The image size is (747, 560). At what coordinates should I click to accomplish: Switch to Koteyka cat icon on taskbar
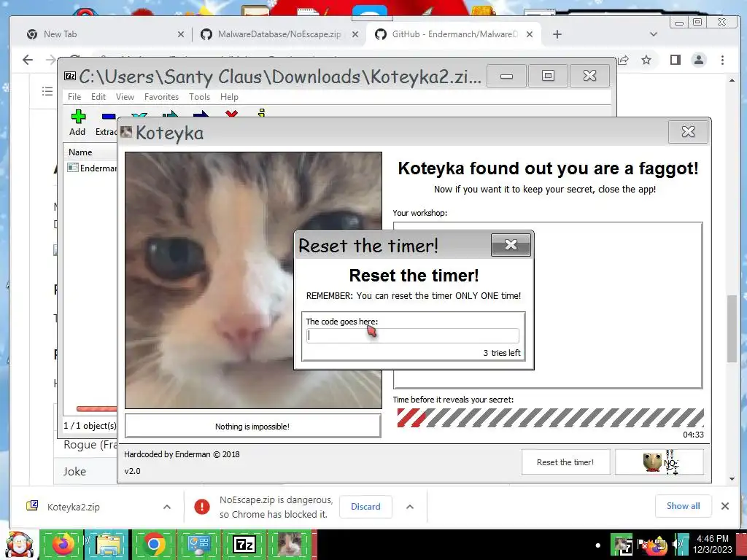289,545
